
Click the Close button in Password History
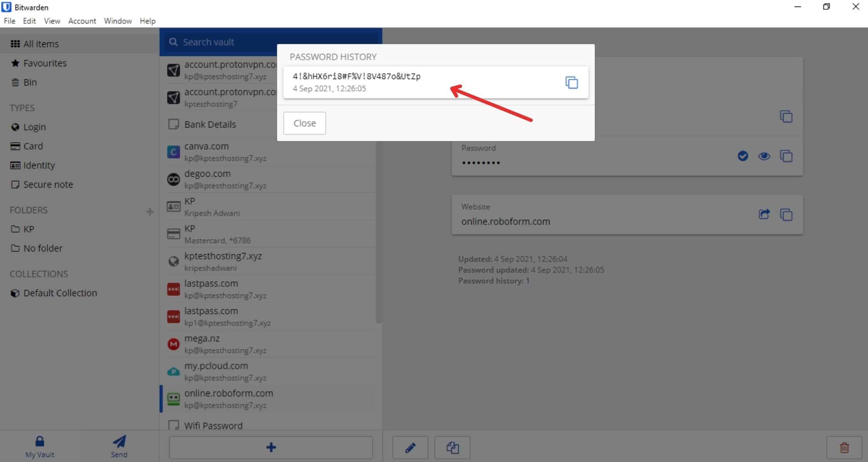click(305, 123)
